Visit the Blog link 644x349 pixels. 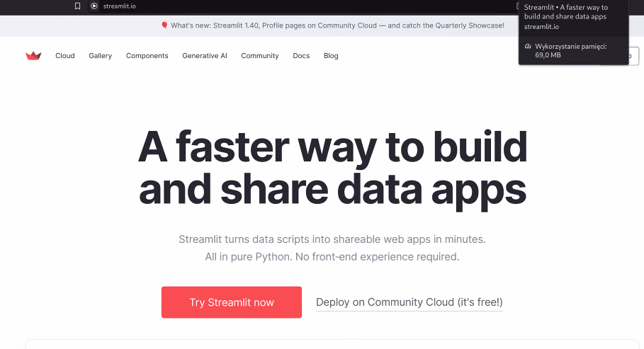(331, 56)
